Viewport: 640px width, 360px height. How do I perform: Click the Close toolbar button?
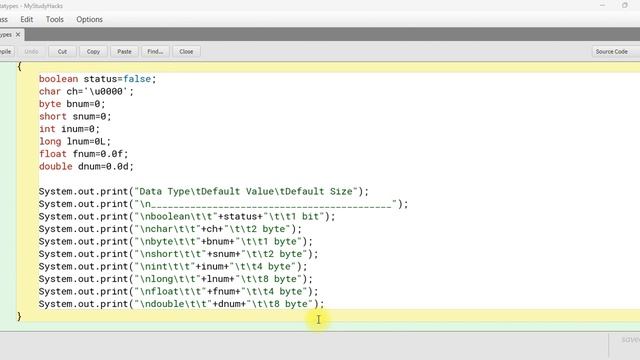tap(186, 51)
